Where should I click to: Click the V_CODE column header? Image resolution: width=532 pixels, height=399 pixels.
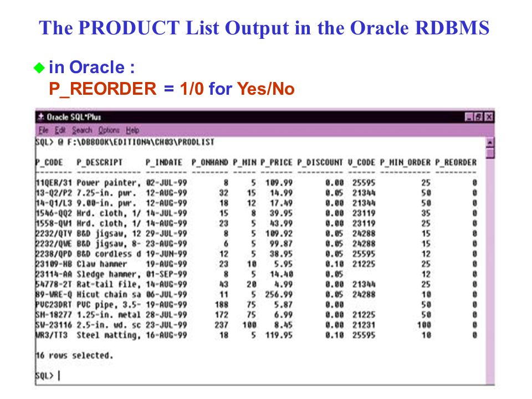coord(361,162)
